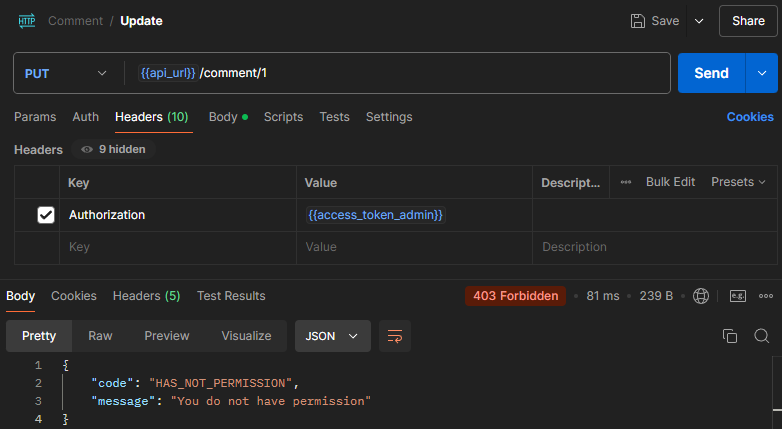Viewport: 782px width, 429px height.
Task: Expand the Save options arrow
Action: (x=699, y=21)
